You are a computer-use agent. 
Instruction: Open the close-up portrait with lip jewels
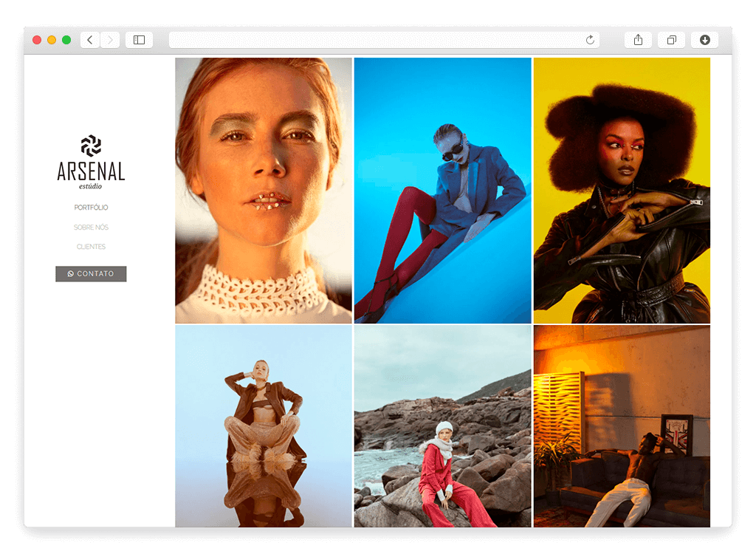tap(264, 191)
